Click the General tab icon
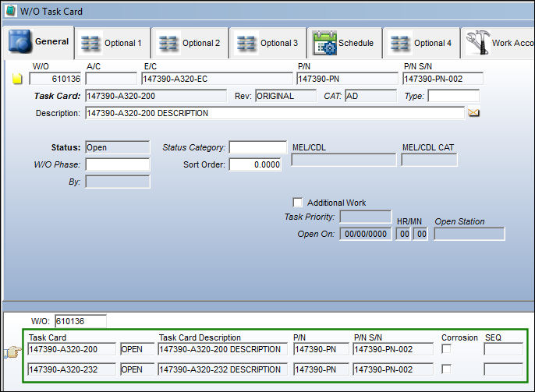 click(x=20, y=41)
